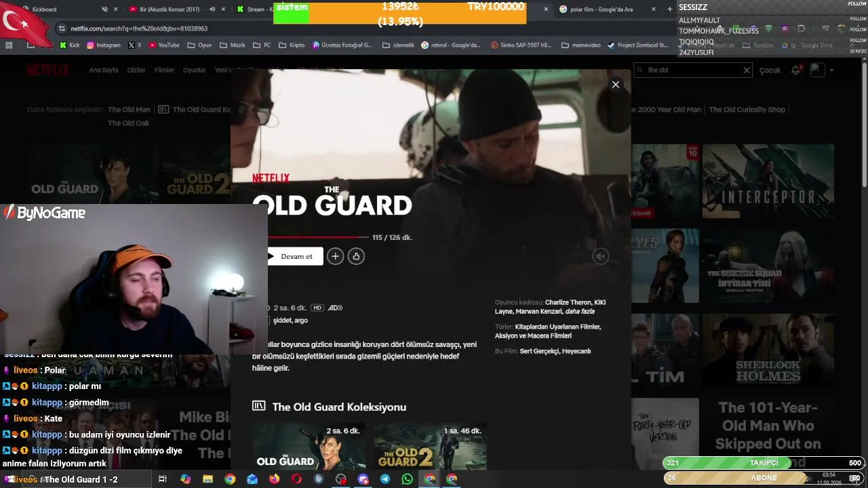The image size is (868, 488).
Task: Expand the Müzik bookmark folder
Action: point(233,45)
